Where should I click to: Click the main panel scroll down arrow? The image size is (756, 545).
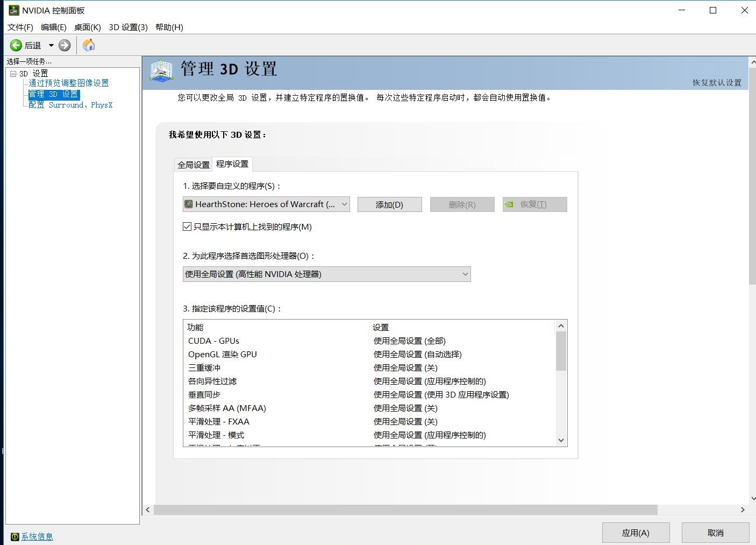click(x=752, y=499)
